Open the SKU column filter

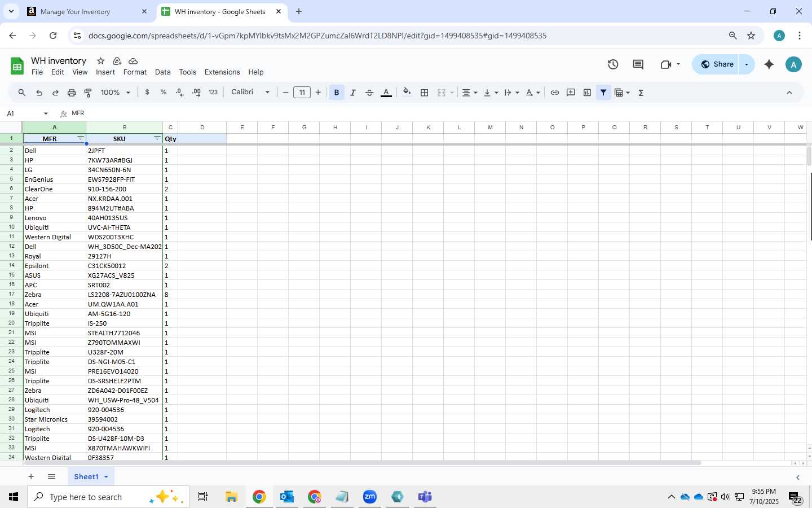[157, 138]
